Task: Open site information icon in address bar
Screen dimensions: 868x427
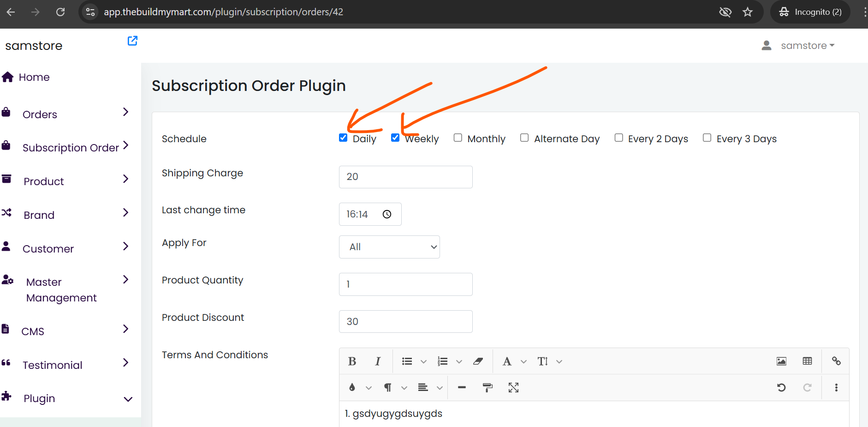Action: 90,12
